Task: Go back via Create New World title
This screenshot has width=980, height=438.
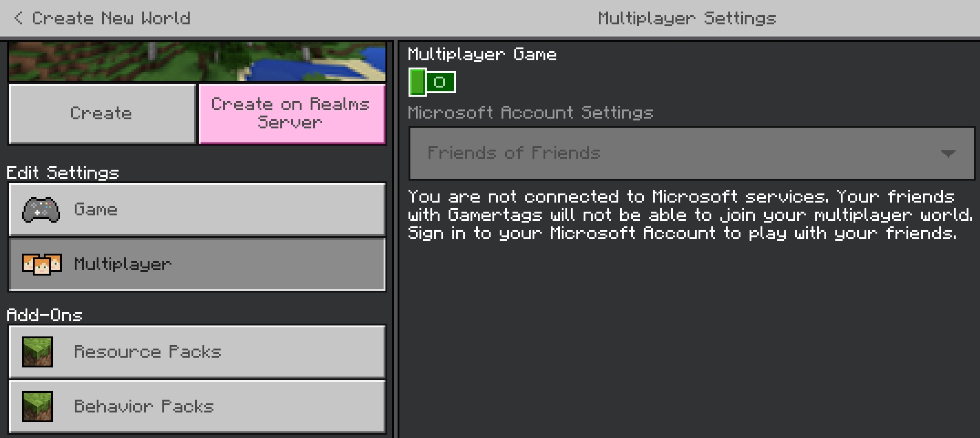Action: (x=111, y=18)
